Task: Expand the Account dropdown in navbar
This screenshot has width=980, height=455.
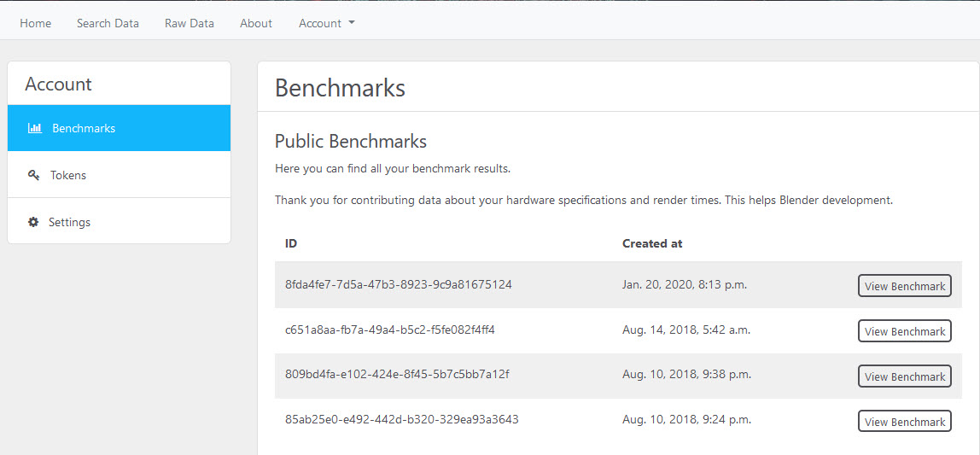Action: coord(326,23)
